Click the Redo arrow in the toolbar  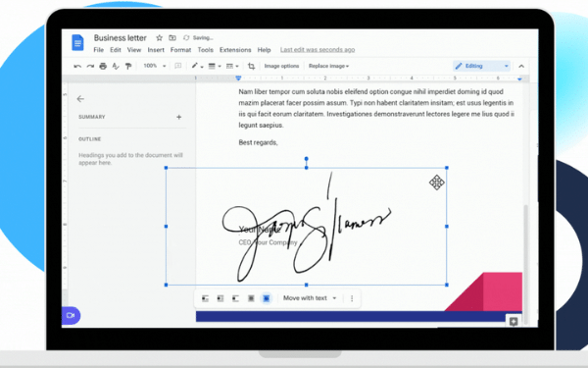[x=90, y=66]
